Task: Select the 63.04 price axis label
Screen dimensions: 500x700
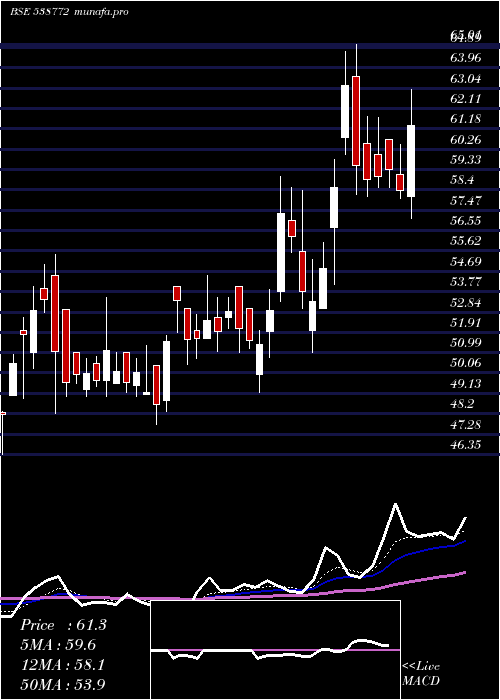Action: pyautogui.click(x=466, y=79)
